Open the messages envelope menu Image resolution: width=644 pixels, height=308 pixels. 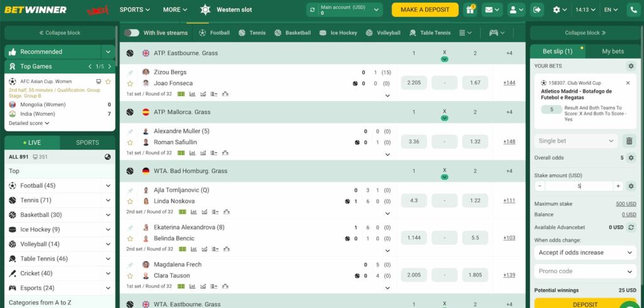pos(492,10)
